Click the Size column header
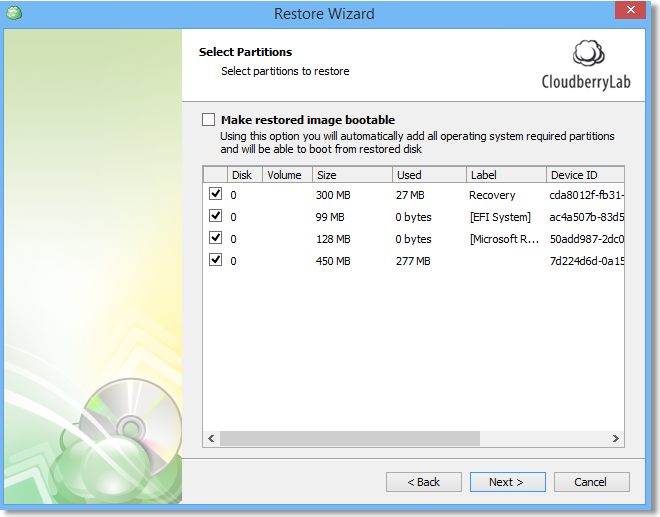The image size is (660, 517). point(352,175)
